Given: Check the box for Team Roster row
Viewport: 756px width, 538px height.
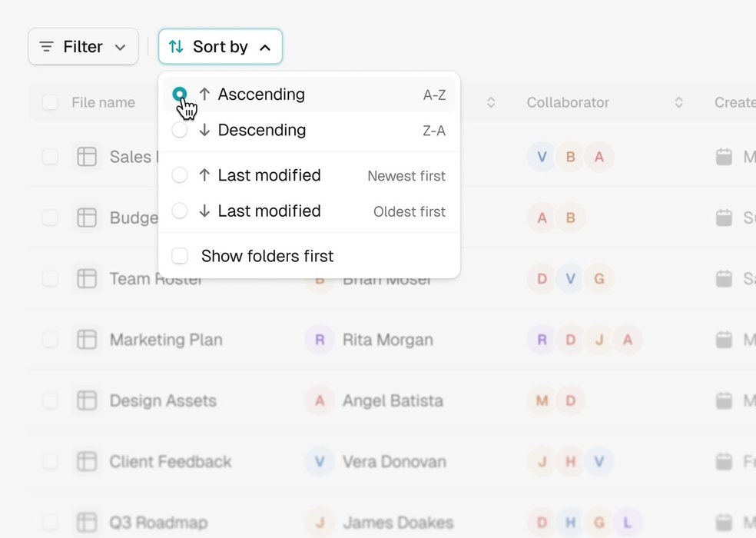Looking at the screenshot, I should coord(50,278).
